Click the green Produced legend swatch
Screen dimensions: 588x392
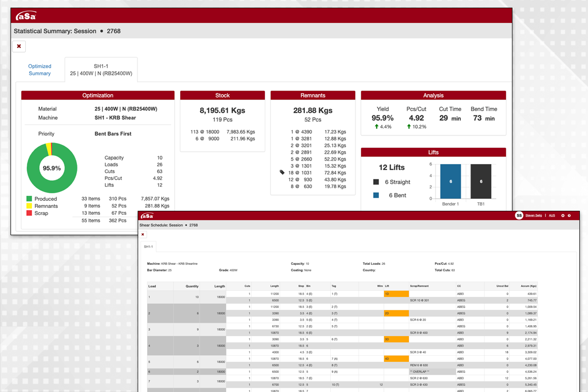point(29,199)
